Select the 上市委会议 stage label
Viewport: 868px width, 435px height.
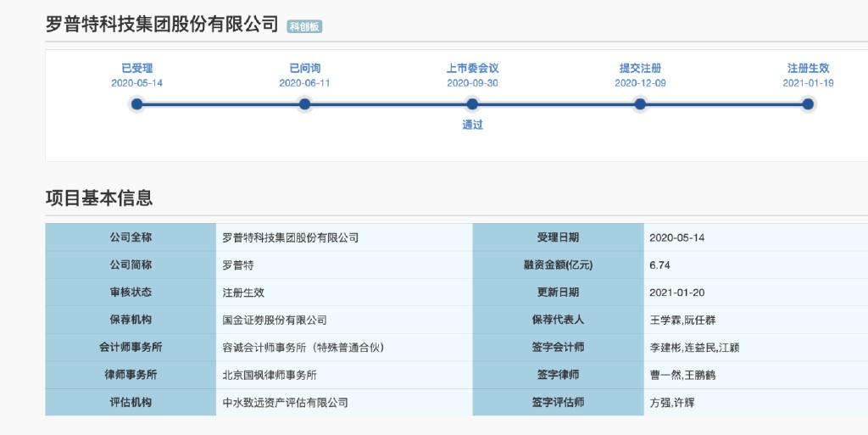472,68
